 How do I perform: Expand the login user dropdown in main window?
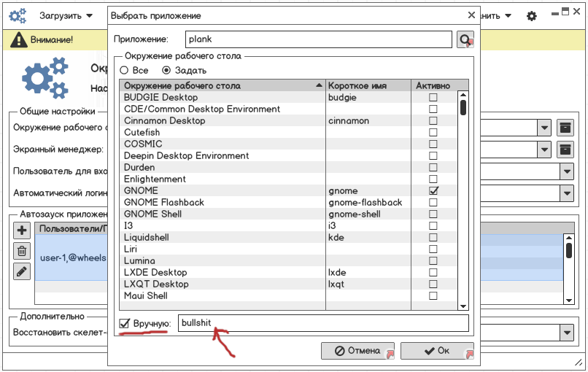(567, 171)
